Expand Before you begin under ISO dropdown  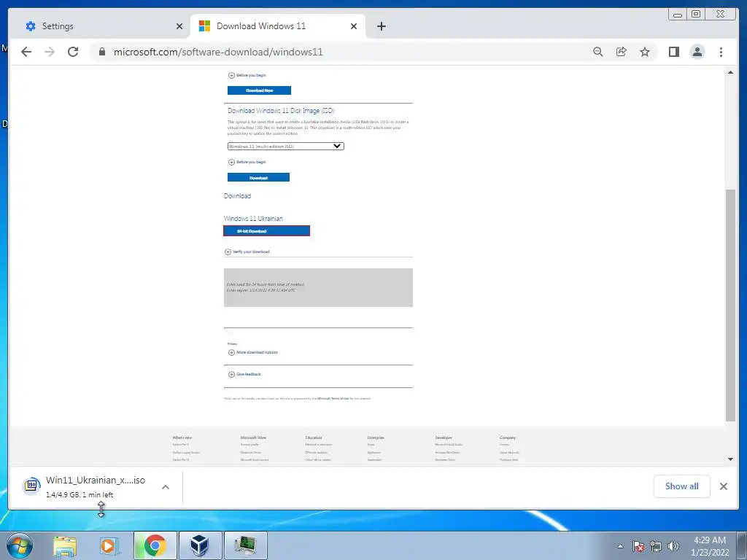247,162
